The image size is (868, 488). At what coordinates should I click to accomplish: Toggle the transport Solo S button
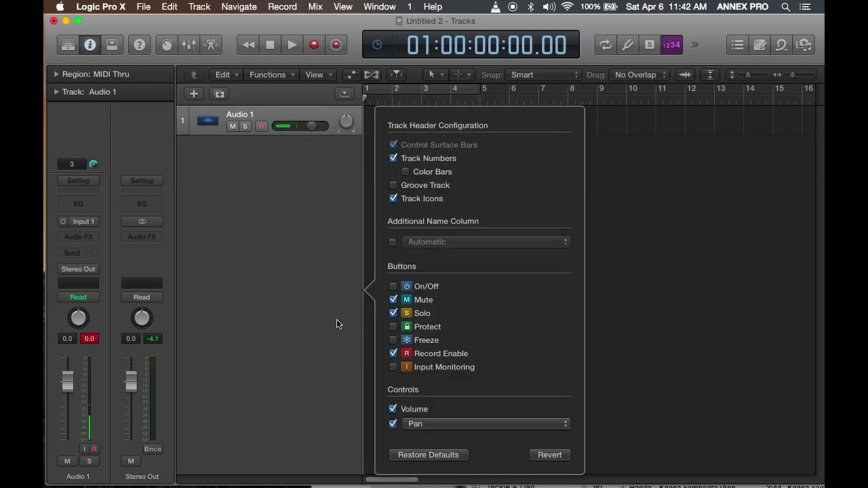(x=650, y=45)
